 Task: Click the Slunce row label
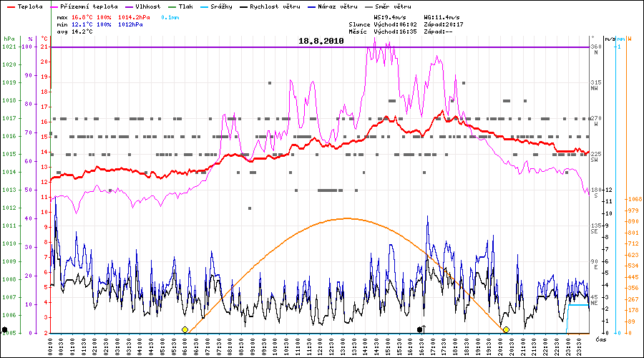tap(359, 24)
